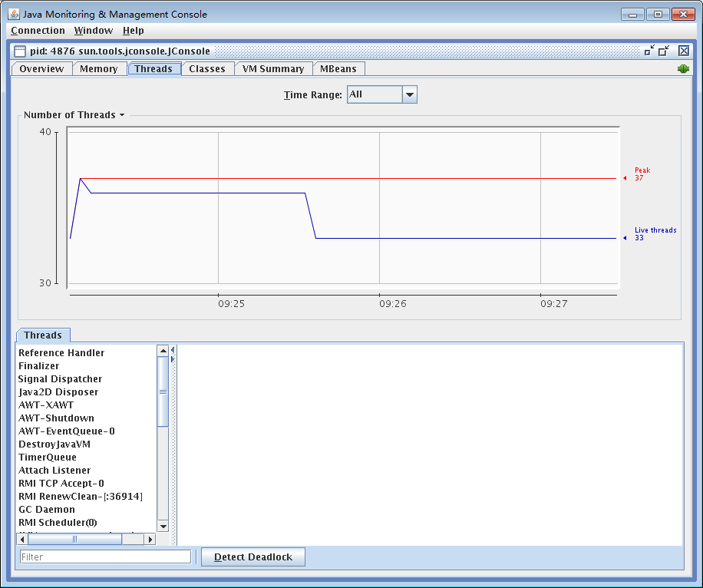This screenshot has width=703, height=588.
Task: Select the DestroyJavaVM thread
Action: [x=54, y=444]
